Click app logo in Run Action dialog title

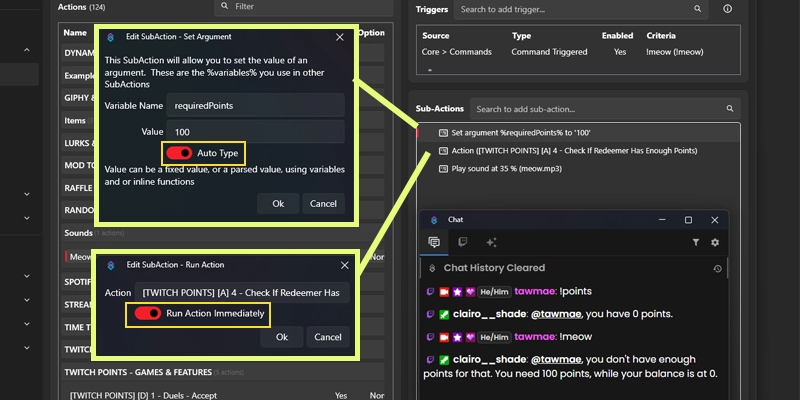click(111, 265)
